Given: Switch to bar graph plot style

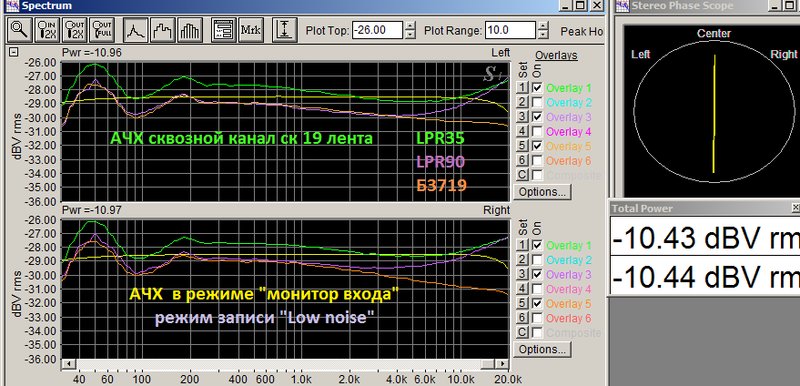Looking at the screenshot, I should pos(191,30).
